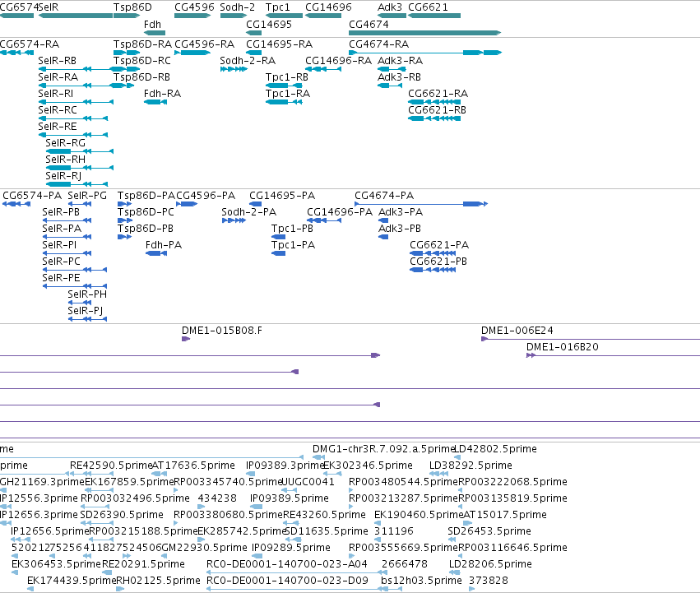Select transcript Tpc1-RA
700x593 pixels.
[x=284, y=102]
